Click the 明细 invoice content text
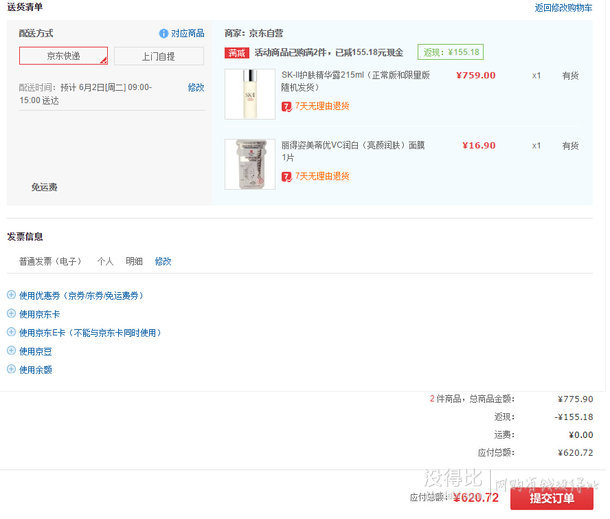The width and height of the screenshot is (610, 519). coord(134,261)
